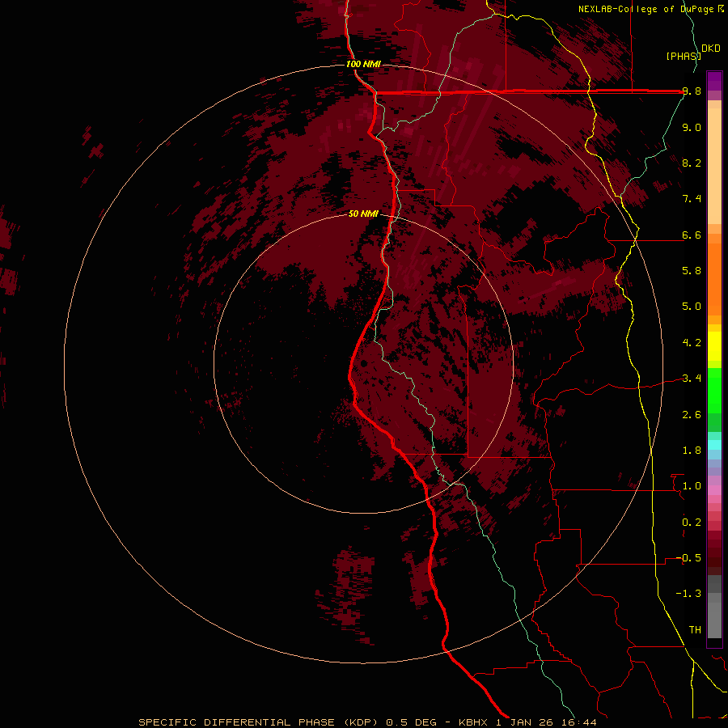728x728 pixels.
Task: Click the -1.3 scale value
Action: coord(688,594)
